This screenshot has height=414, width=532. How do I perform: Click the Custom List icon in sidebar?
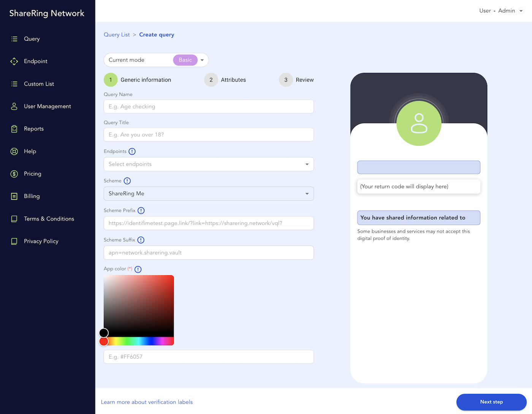click(14, 84)
